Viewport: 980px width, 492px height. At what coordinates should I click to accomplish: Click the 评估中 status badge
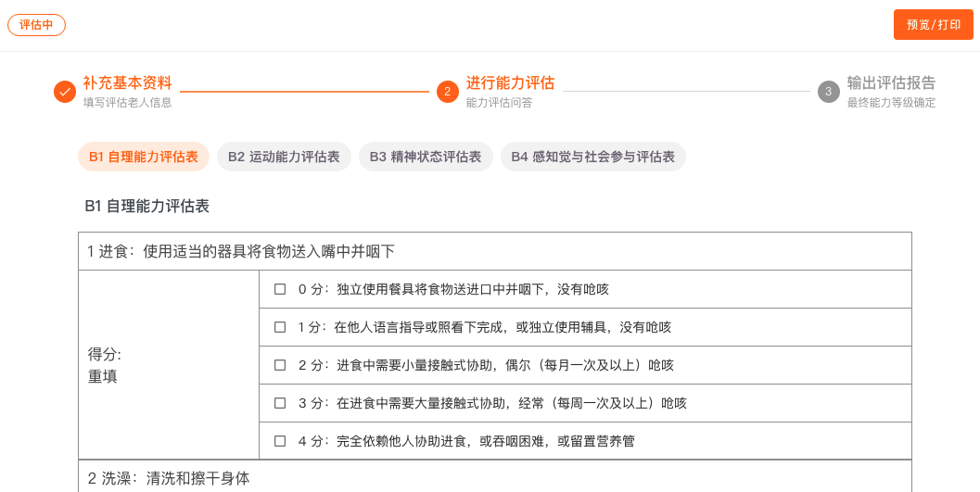coord(36,25)
